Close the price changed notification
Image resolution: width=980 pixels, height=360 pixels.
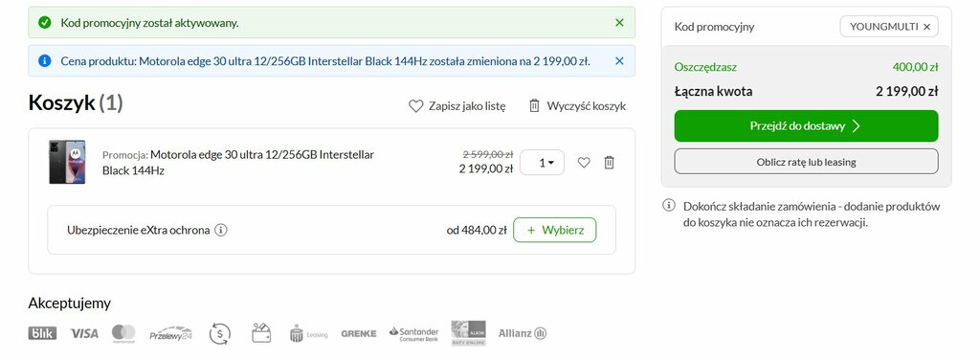619,60
